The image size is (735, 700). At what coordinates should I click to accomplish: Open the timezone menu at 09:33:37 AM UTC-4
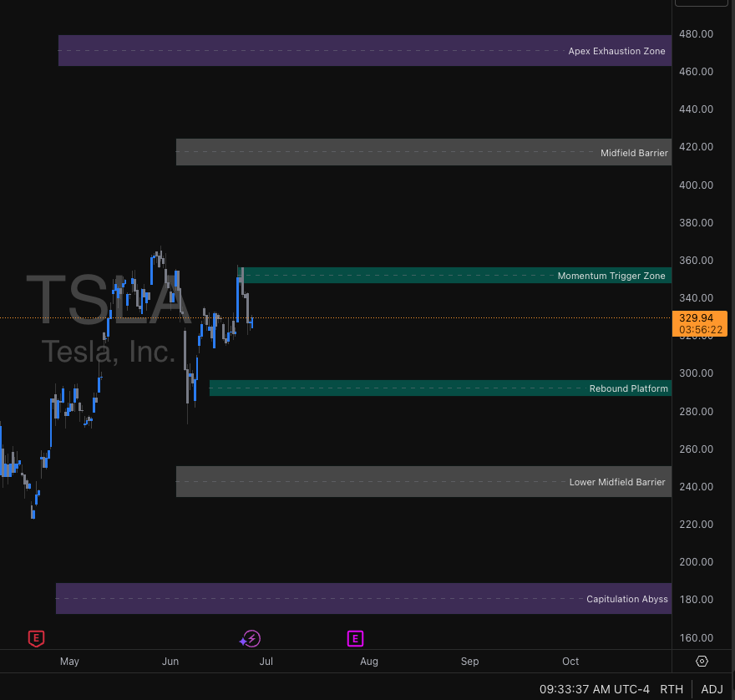pyautogui.click(x=595, y=689)
